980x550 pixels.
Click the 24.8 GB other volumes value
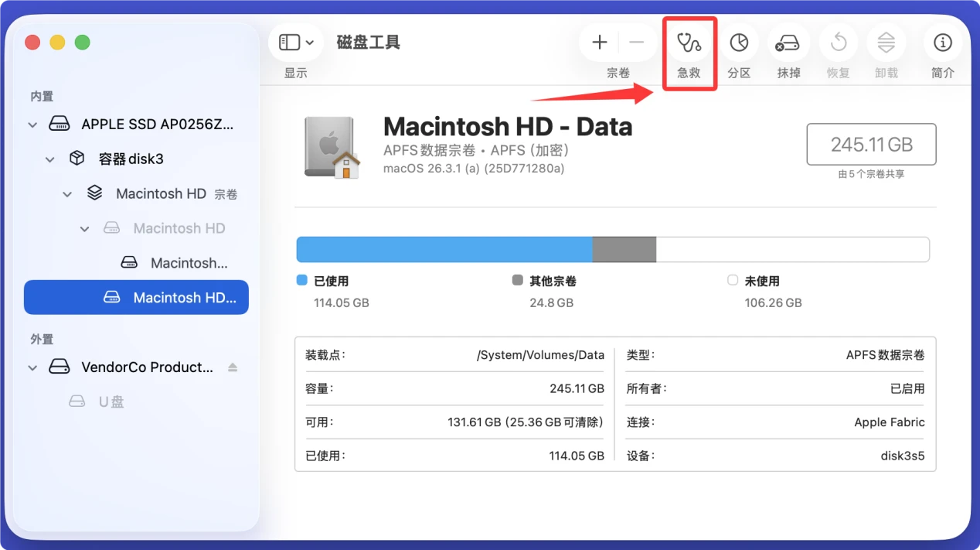pyautogui.click(x=551, y=302)
